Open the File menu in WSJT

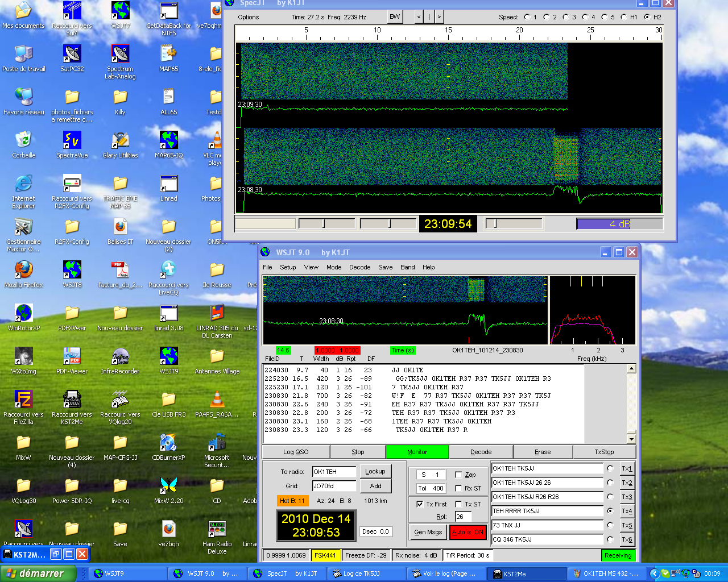267,267
